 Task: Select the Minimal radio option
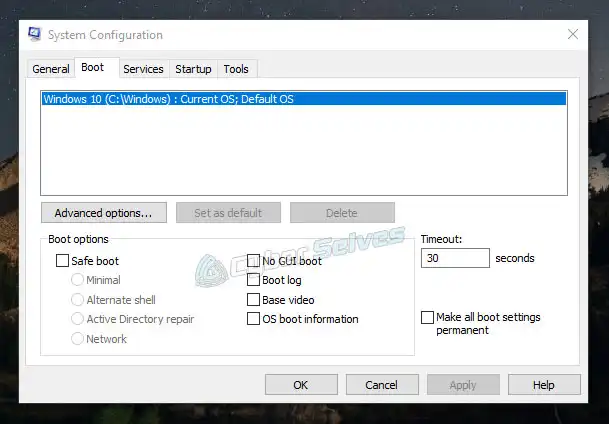[77, 280]
